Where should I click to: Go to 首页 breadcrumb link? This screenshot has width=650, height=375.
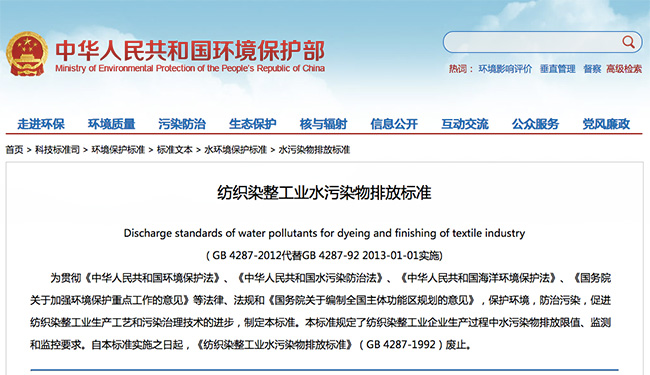coord(15,150)
